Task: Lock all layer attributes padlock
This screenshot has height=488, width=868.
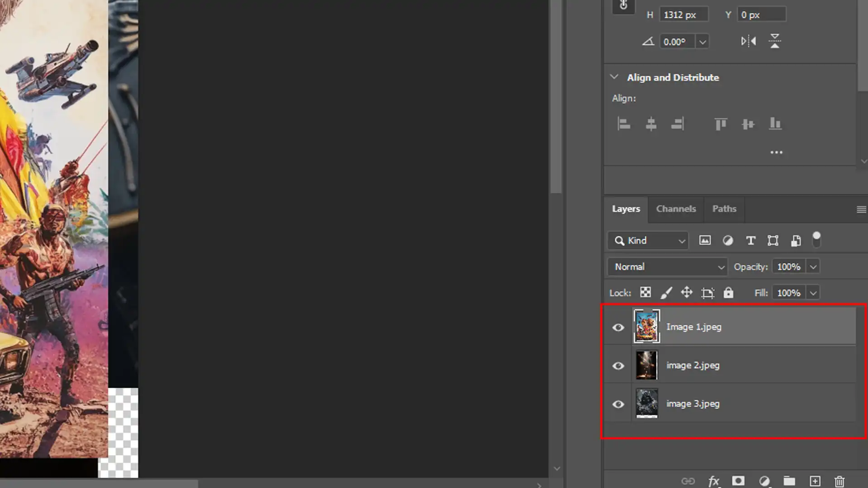Action: [x=728, y=293]
